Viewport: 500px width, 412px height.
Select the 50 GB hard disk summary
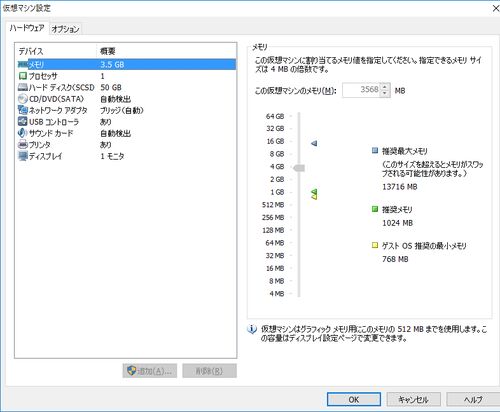111,87
